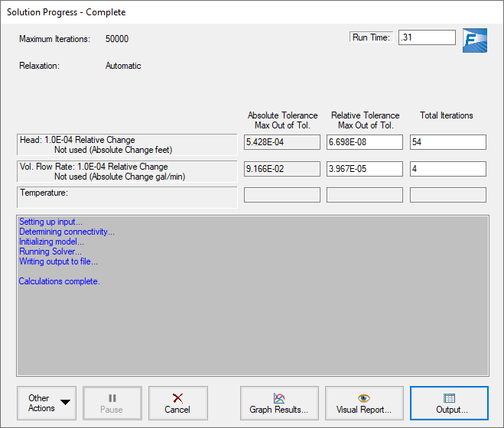Open the Output table icon button
504x428 pixels.
[x=449, y=403]
